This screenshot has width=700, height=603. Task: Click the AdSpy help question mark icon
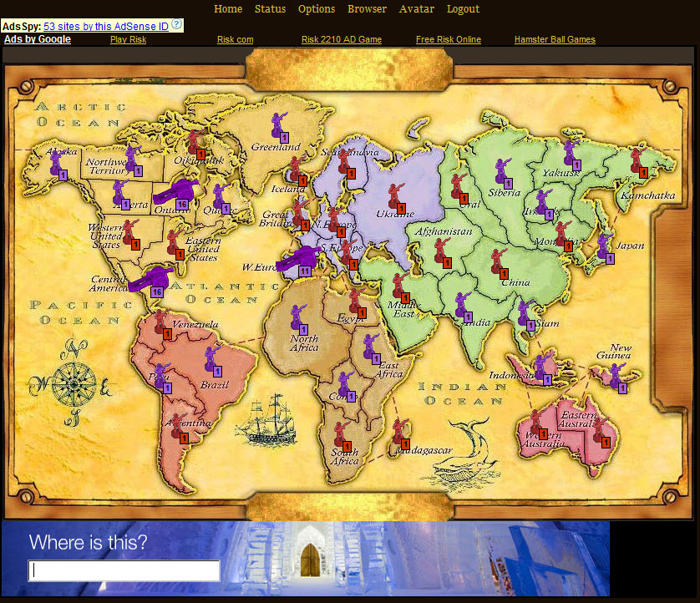click(x=176, y=26)
